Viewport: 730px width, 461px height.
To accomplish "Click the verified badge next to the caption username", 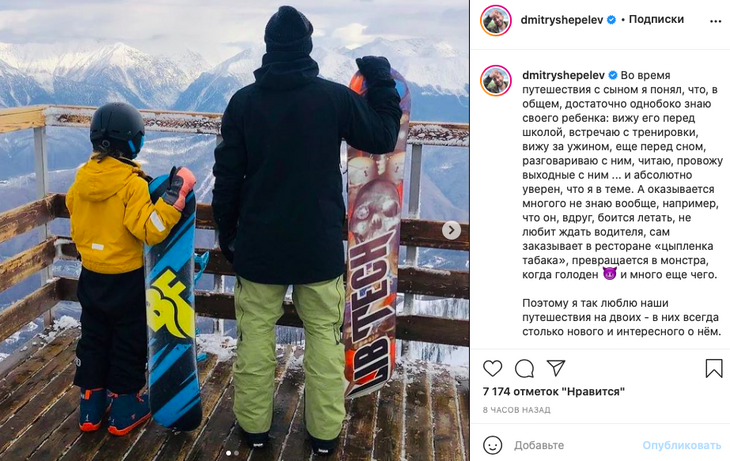I will (x=613, y=75).
